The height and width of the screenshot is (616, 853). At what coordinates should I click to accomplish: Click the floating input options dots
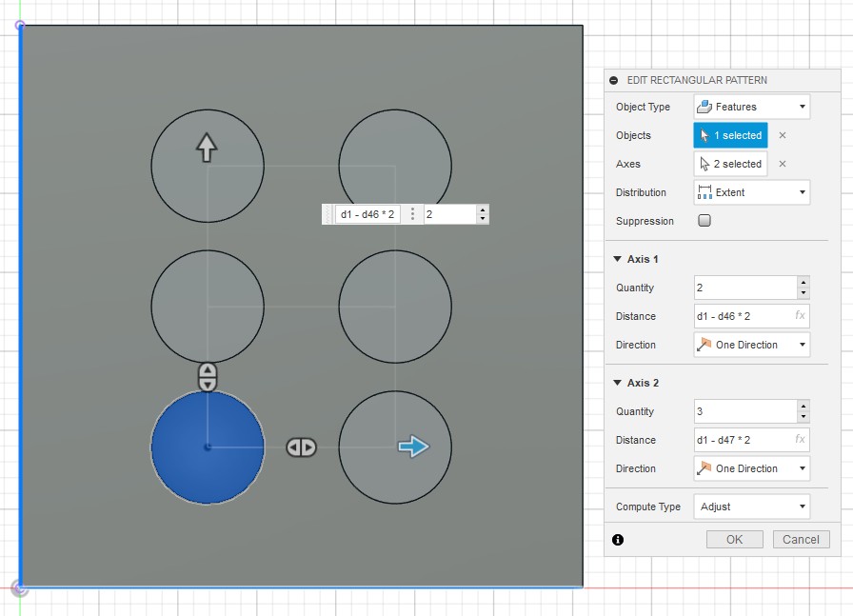click(x=412, y=214)
